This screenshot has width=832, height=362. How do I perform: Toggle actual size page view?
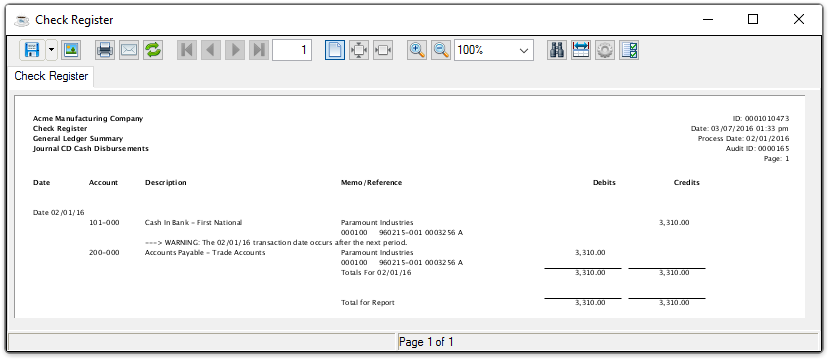point(335,50)
